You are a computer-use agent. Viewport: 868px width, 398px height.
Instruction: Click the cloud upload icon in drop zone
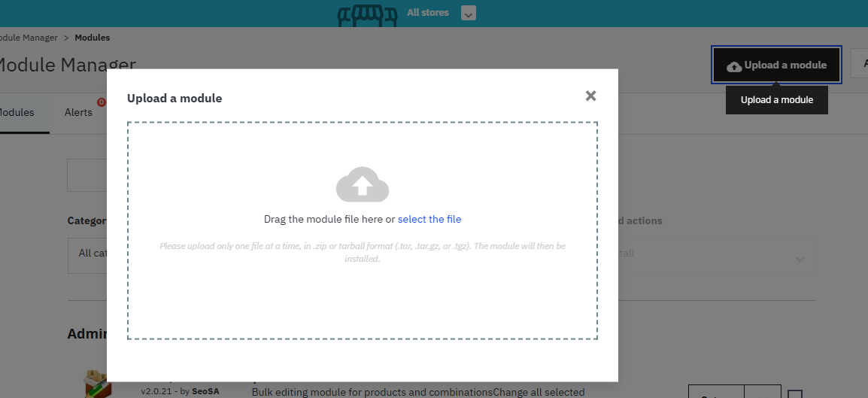coord(362,184)
